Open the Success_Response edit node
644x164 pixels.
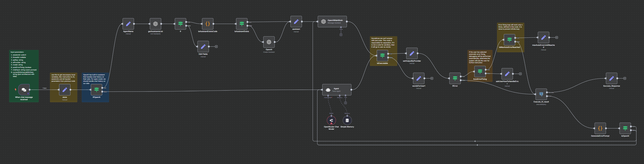click(612, 78)
